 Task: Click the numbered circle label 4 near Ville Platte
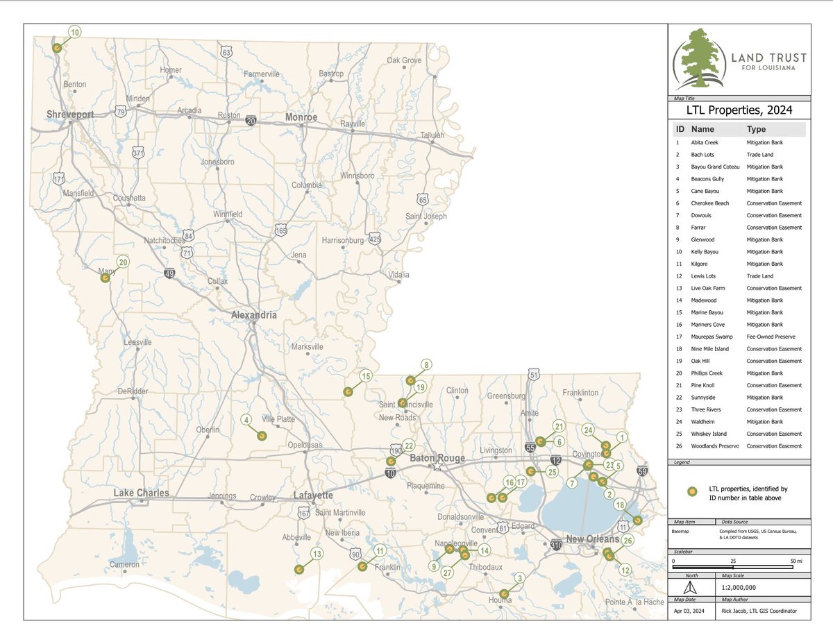click(x=246, y=419)
